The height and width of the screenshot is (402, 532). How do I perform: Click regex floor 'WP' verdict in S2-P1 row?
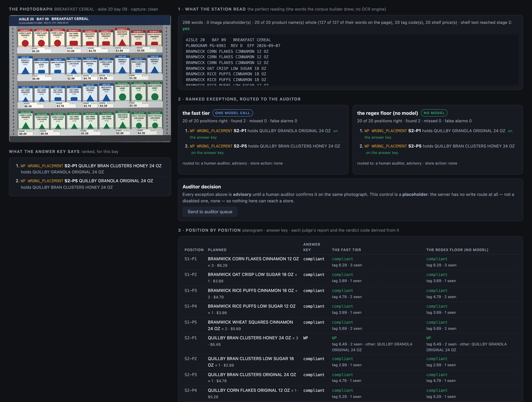pos(428,338)
